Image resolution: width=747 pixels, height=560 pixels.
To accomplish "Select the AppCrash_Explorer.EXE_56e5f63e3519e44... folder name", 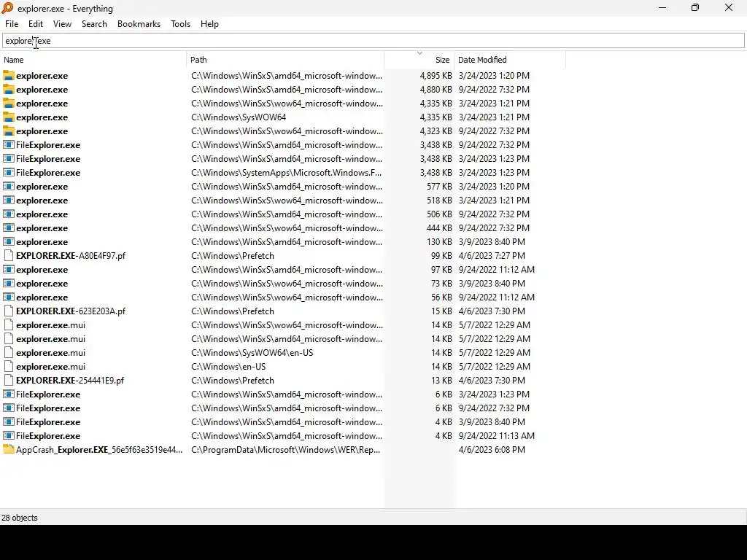I will point(99,449).
